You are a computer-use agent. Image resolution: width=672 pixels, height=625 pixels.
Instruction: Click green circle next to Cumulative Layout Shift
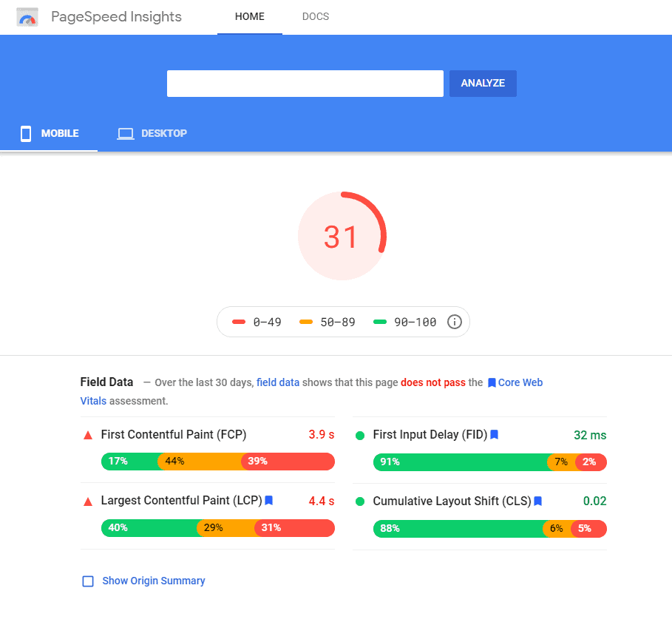(x=360, y=501)
